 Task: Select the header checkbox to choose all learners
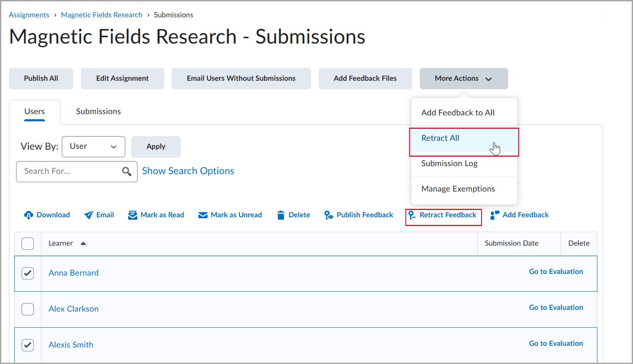click(28, 244)
